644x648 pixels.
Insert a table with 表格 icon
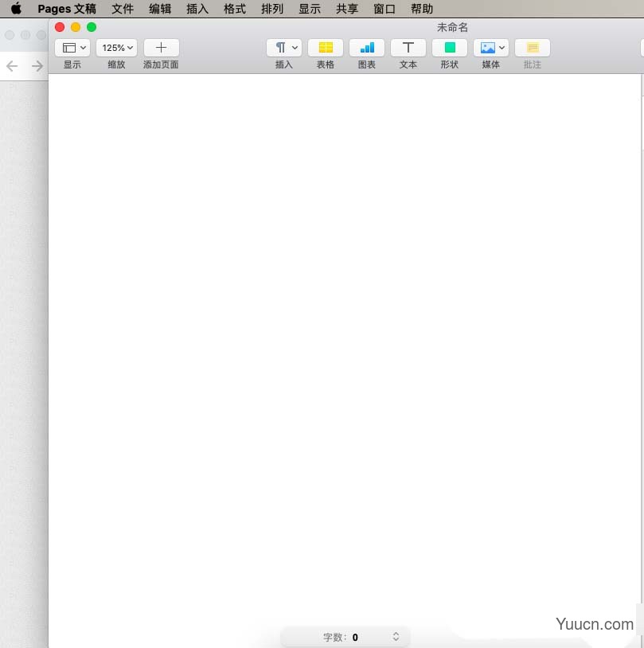click(326, 48)
